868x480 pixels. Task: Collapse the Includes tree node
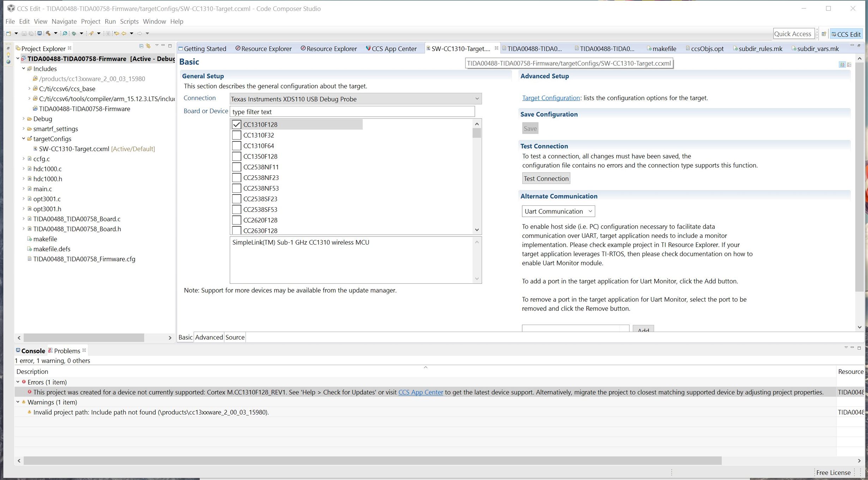(24, 68)
